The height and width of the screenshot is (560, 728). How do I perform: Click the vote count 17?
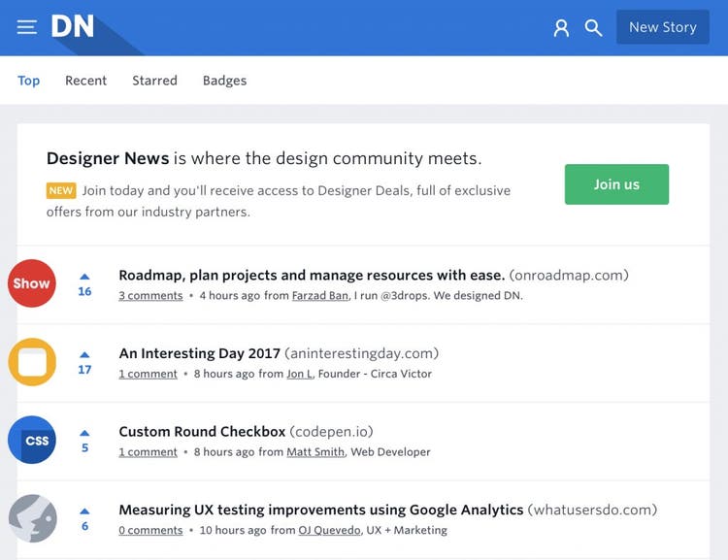84,370
